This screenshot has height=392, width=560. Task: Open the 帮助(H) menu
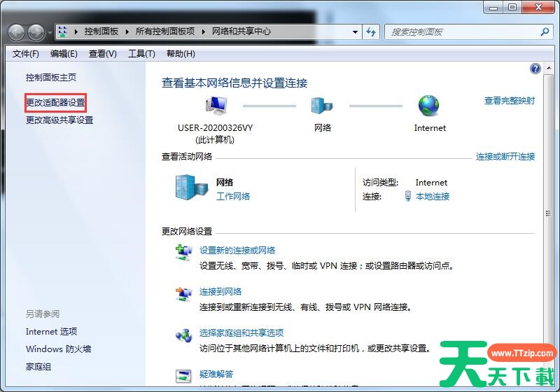click(181, 54)
